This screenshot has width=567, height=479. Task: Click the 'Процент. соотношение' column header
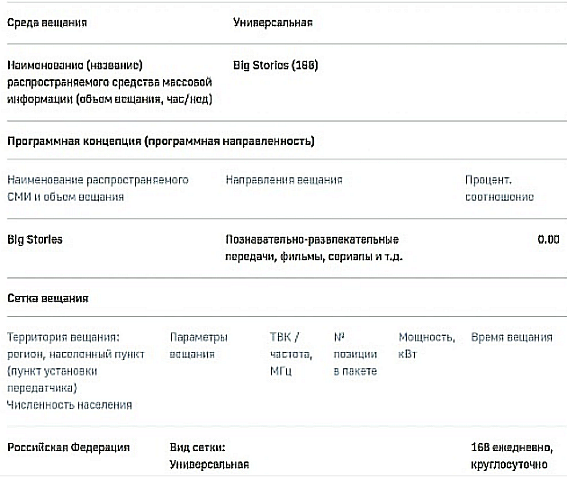point(499,188)
